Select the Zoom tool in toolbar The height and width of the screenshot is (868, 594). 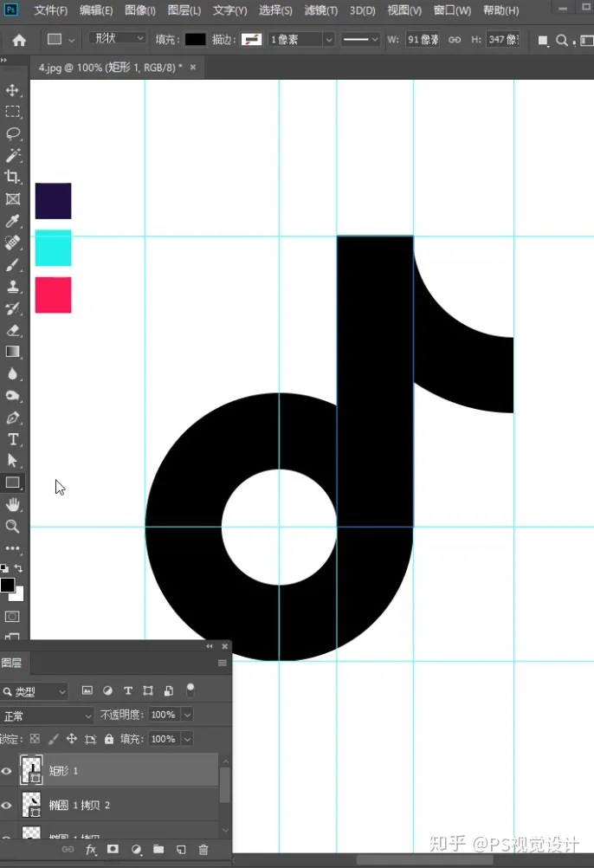click(12, 527)
